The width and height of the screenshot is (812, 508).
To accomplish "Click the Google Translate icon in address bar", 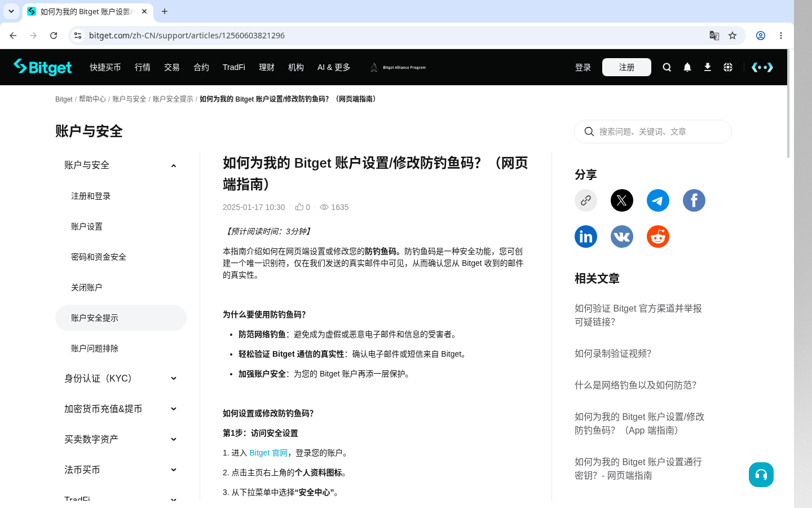I will 714,36.
